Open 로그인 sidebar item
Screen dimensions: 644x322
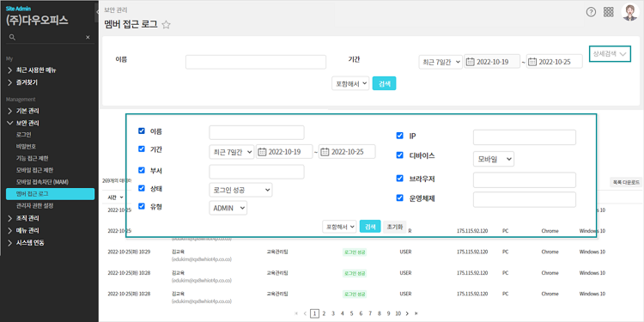pos(24,134)
